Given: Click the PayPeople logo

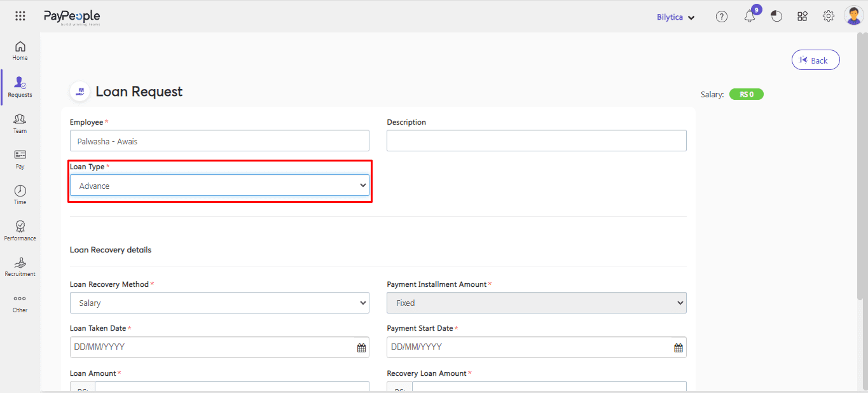Looking at the screenshot, I should click(x=72, y=17).
